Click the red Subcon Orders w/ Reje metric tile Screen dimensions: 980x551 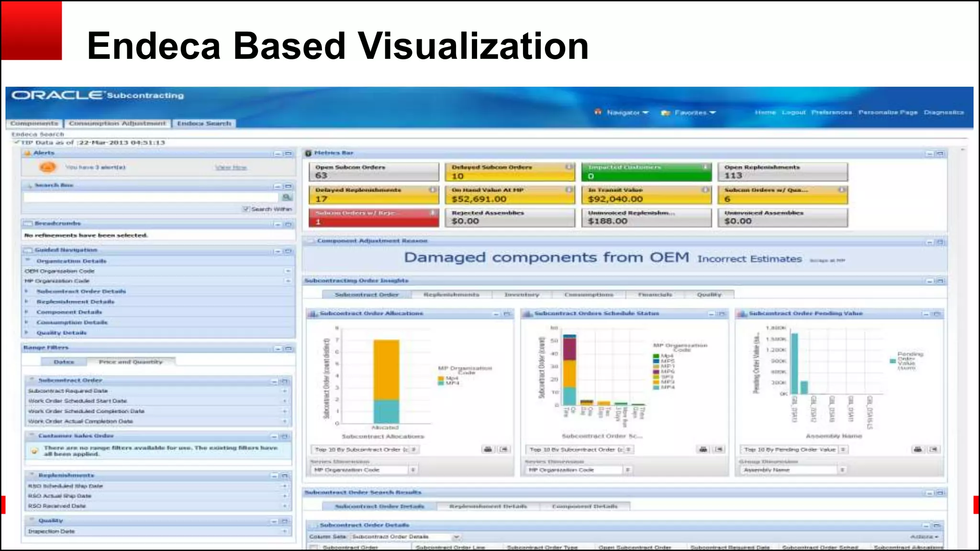click(374, 217)
